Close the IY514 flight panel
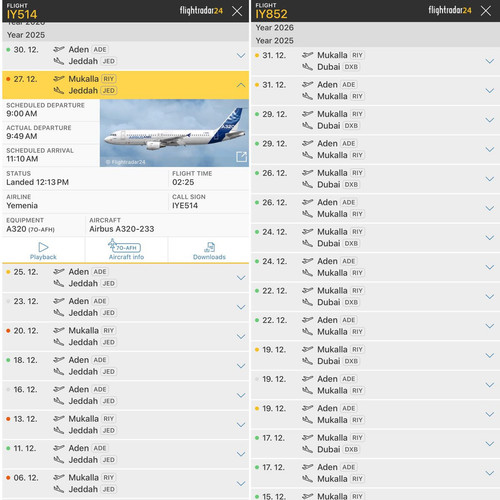The image size is (500, 500). pyautogui.click(x=237, y=11)
